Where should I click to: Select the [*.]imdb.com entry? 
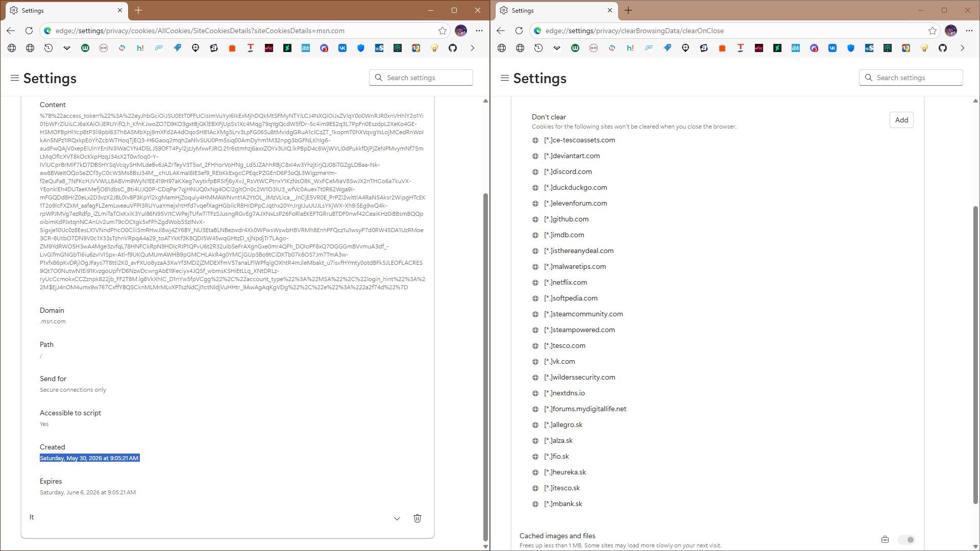coord(564,235)
